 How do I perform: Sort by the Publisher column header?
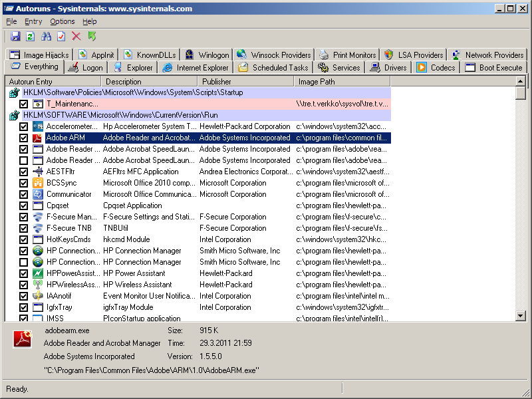point(245,81)
